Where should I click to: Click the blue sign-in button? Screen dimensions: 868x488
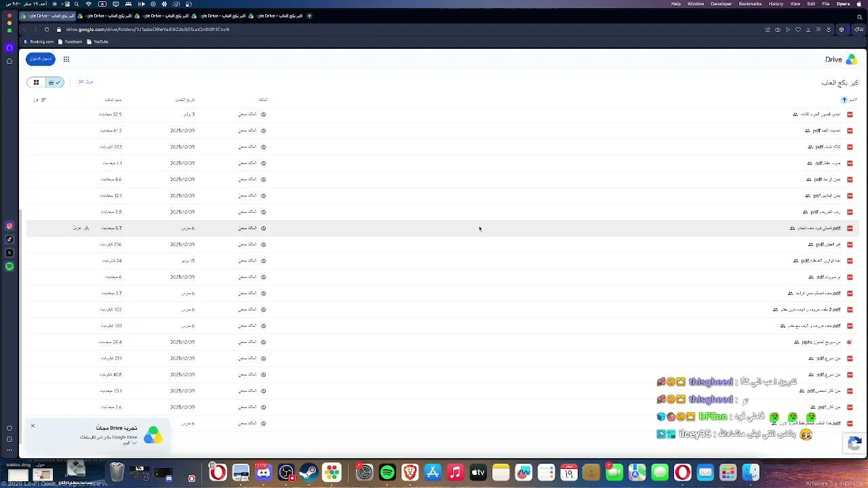pos(41,59)
